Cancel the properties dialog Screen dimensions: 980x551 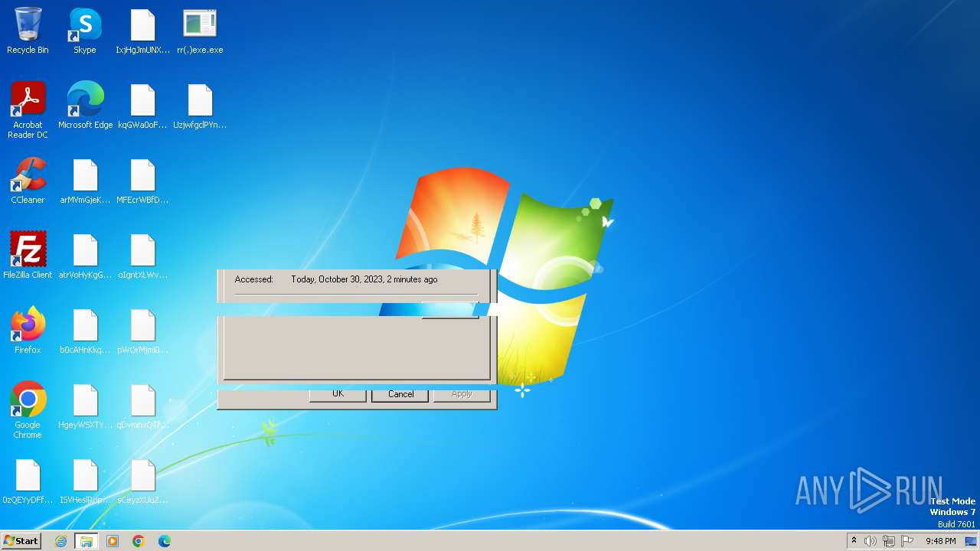[x=400, y=394]
